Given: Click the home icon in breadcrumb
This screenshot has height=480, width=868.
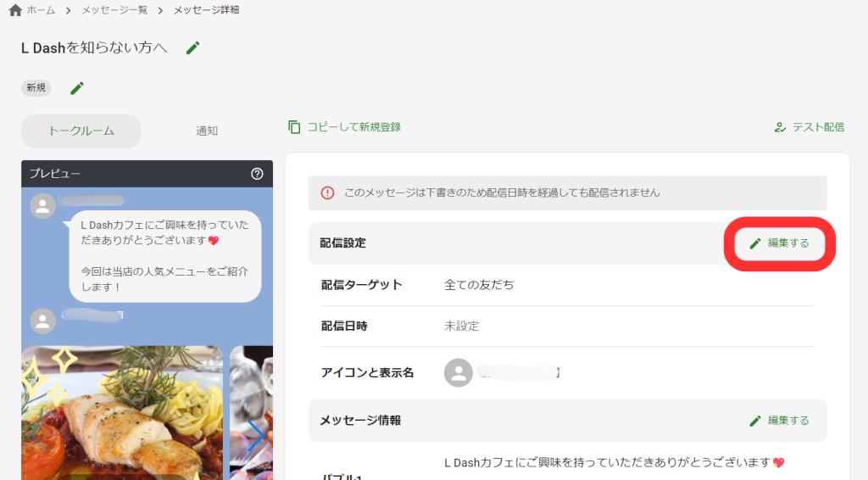Looking at the screenshot, I should [x=15, y=10].
